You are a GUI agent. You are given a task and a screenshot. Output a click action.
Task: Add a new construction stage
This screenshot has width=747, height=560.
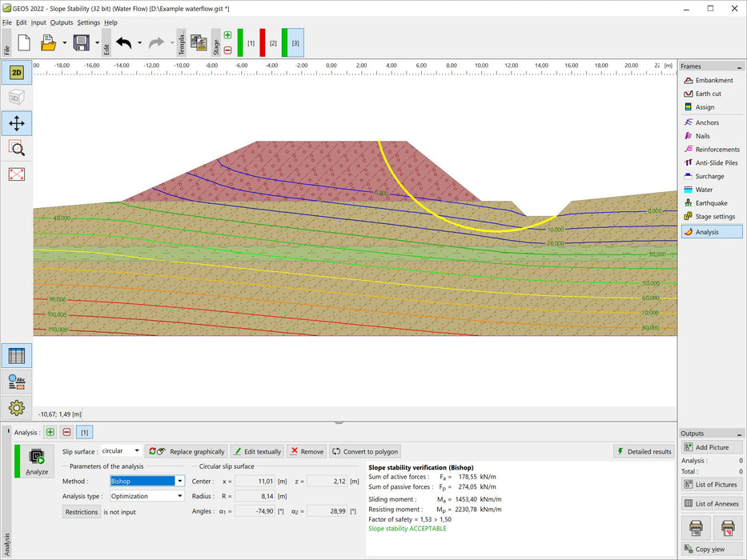(x=228, y=35)
